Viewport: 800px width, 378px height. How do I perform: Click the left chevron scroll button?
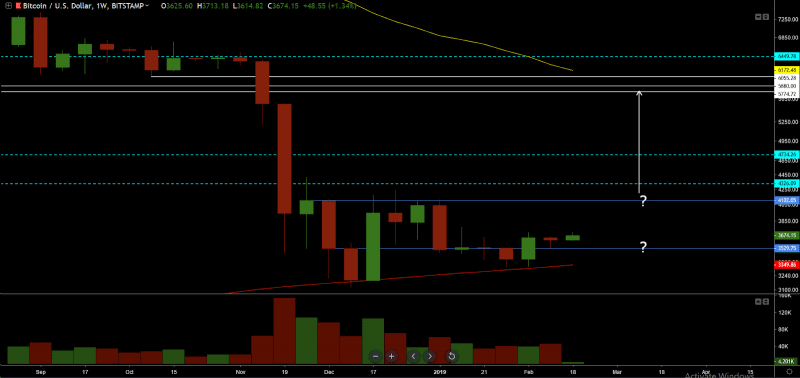tap(414, 356)
